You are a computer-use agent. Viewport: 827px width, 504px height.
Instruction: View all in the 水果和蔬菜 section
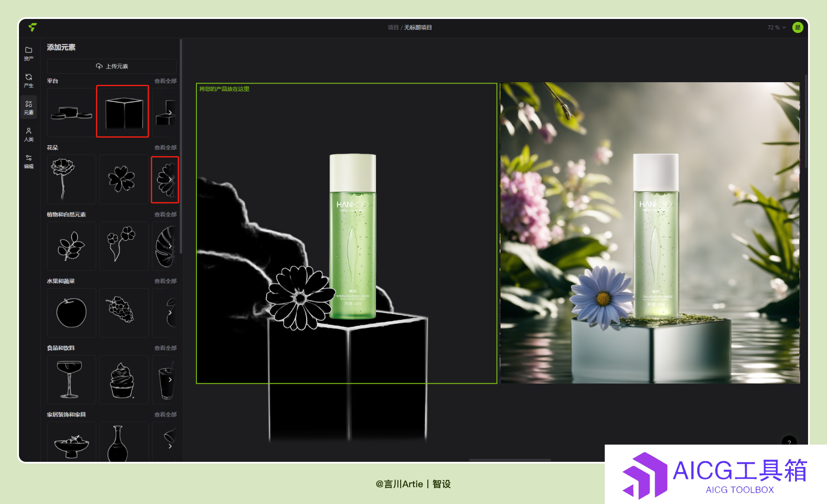click(165, 281)
